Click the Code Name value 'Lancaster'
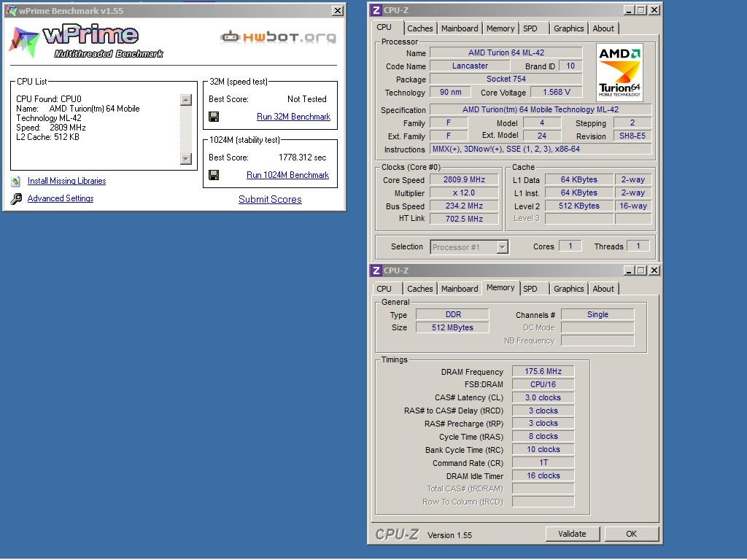Image resolution: width=747 pixels, height=560 pixels. point(470,66)
